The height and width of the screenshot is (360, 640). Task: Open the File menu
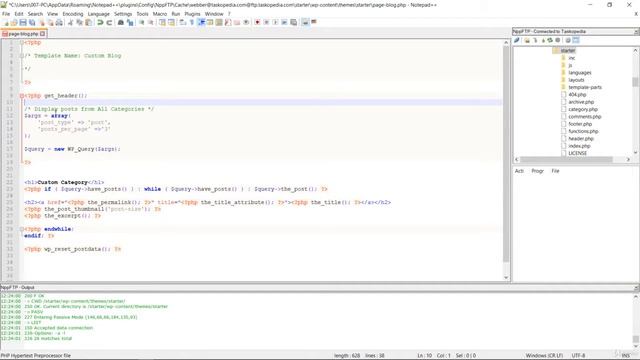(x=6, y=14)
